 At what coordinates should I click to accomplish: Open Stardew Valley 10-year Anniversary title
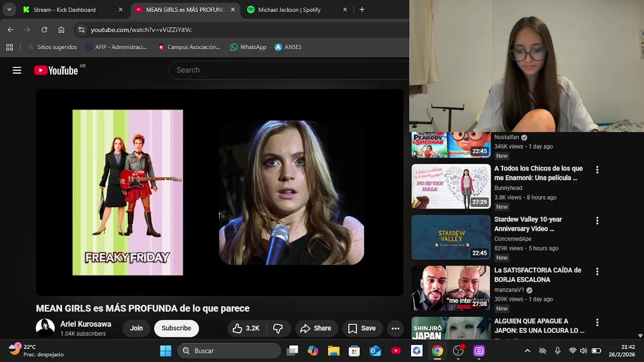528,224
